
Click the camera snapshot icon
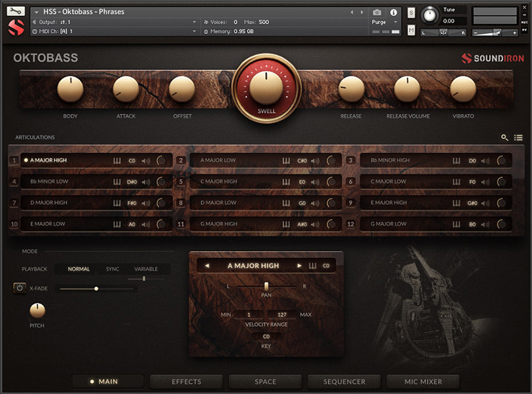click(377, 12)
